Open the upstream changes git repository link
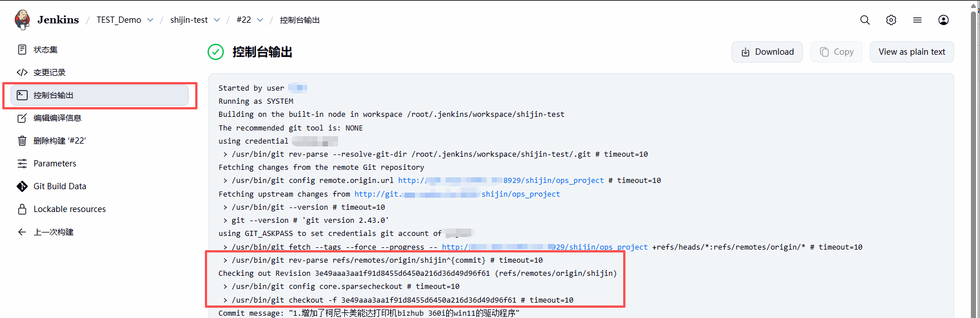This screenshot has width=980, height=318. tap(457, 194)
